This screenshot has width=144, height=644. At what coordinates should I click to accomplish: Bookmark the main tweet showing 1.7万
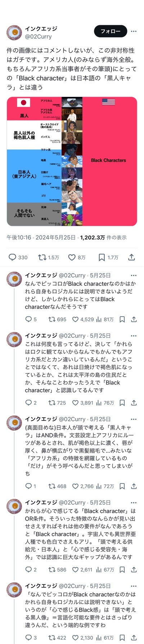tap(108, 257)
